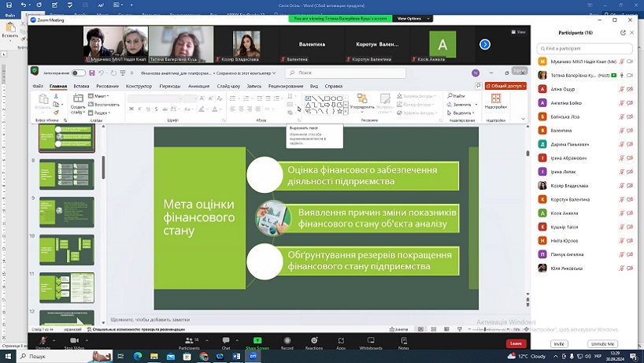Screen dimensions: 644x363
Task: Open Task View on taskbar
Action: [120, 356]
